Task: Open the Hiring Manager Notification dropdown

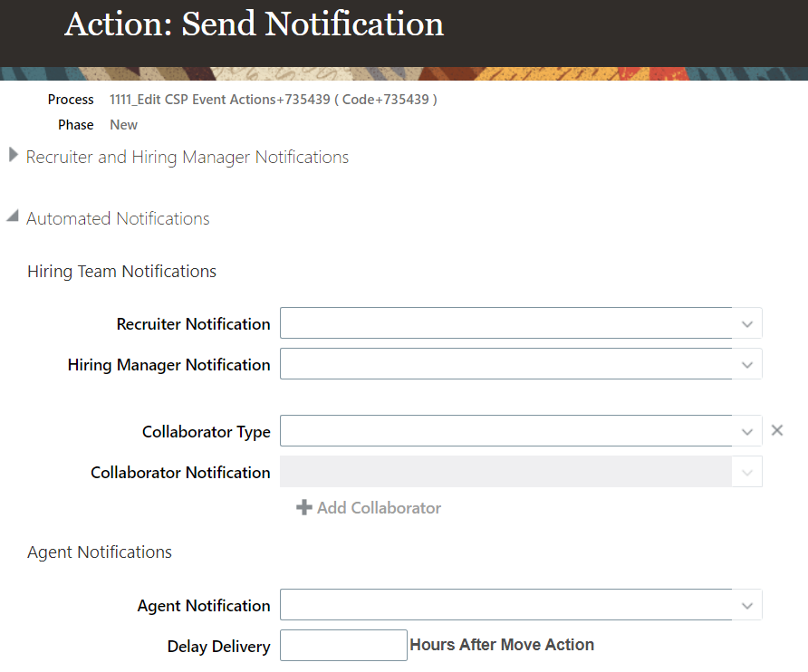Action: [x=746, y=364]
